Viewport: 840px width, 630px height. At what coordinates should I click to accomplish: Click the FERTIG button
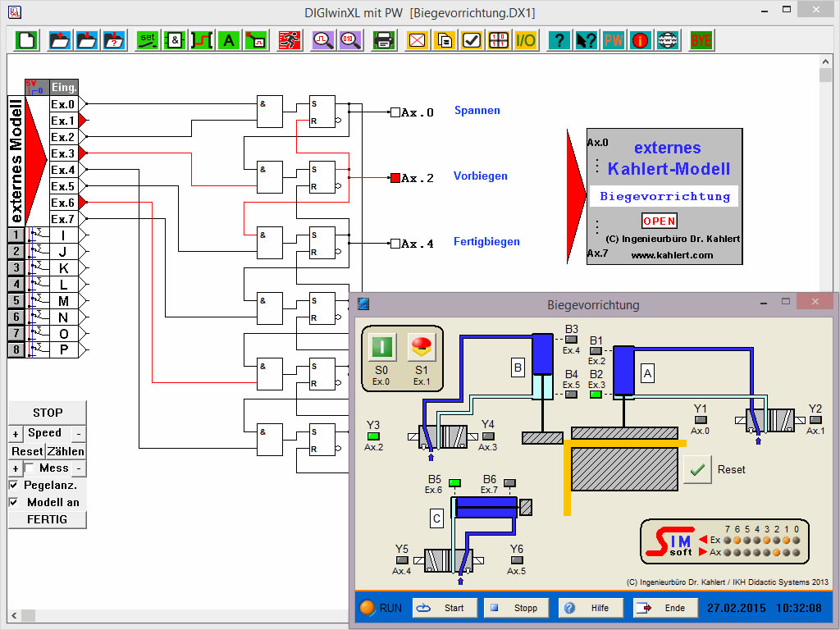47,519
